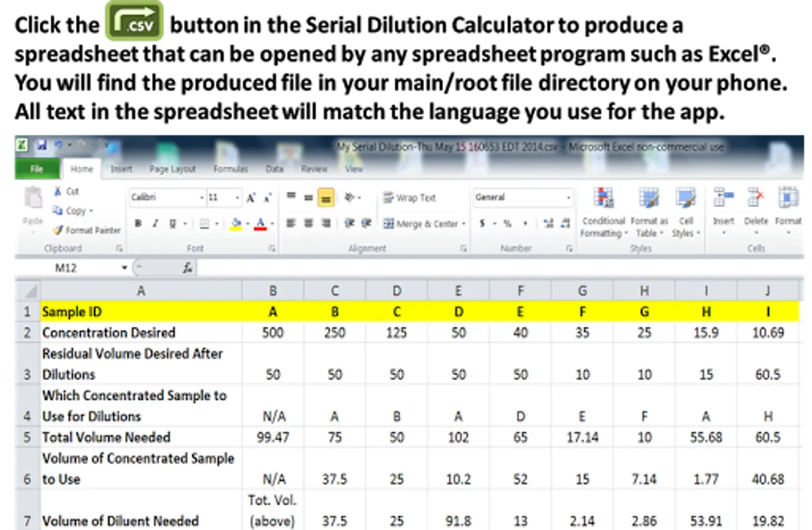
Task: Apply Comma Style format
Action: [525, 224]
